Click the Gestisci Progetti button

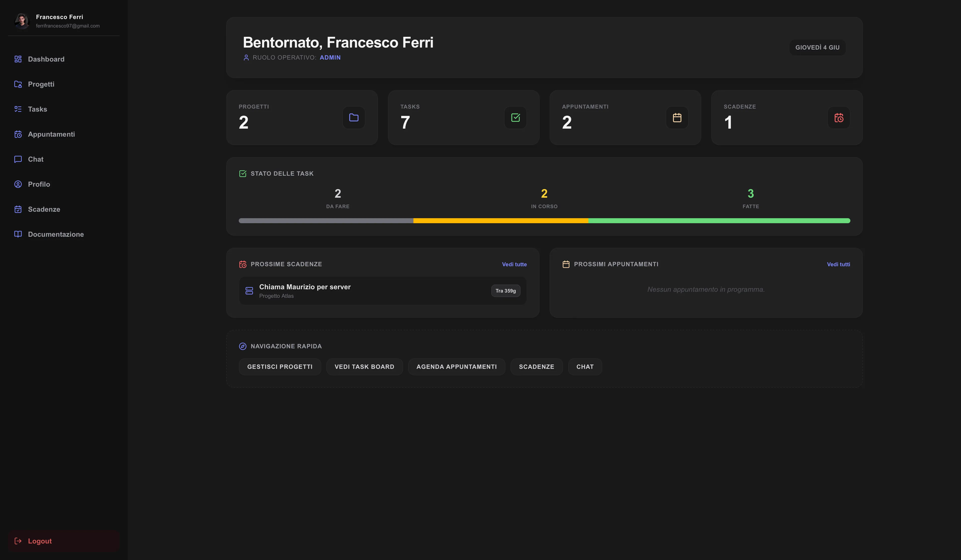pos(280,367)
